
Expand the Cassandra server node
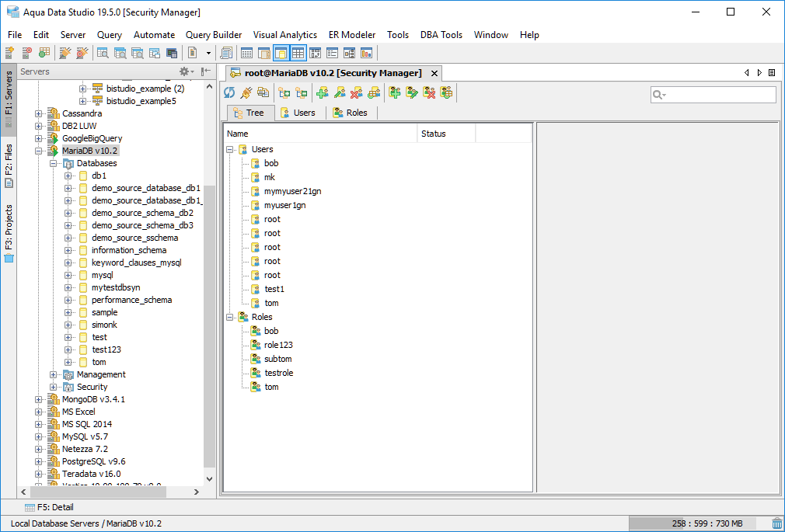pos(39,113)
